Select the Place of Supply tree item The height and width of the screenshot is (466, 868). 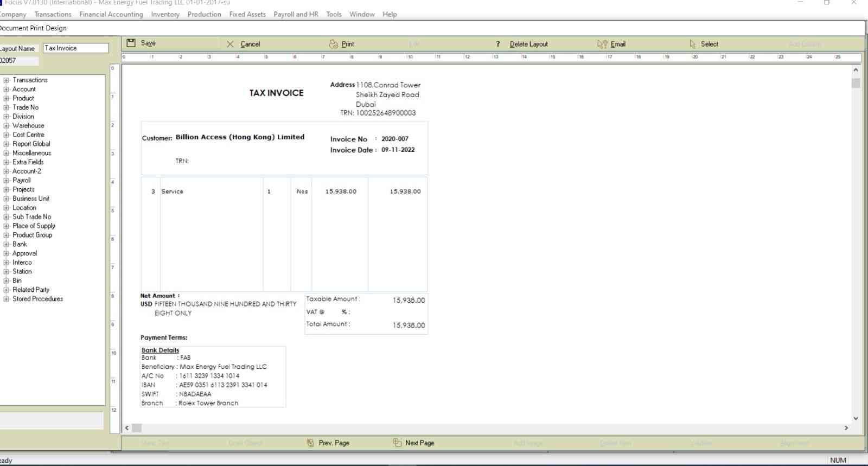34,226
